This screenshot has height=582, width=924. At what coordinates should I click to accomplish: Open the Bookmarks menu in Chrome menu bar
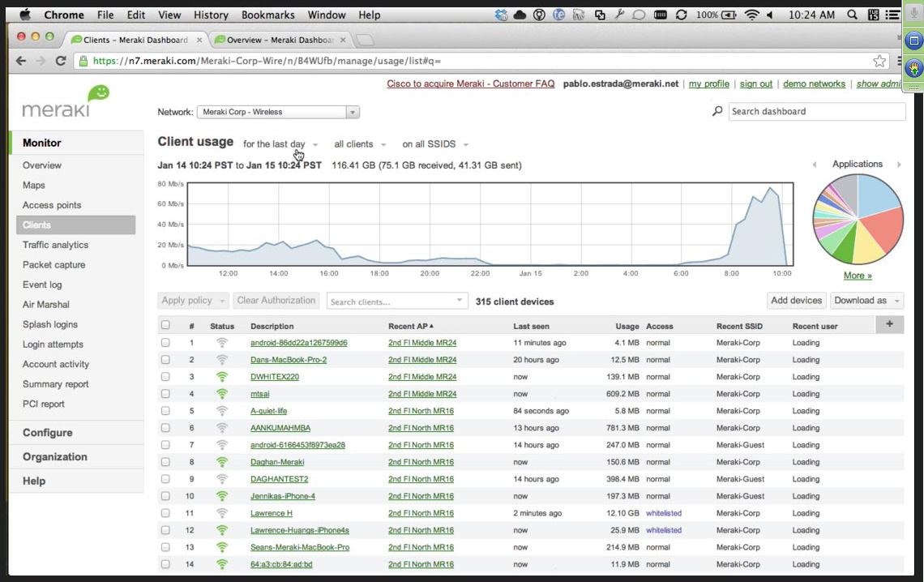point(268,15)
